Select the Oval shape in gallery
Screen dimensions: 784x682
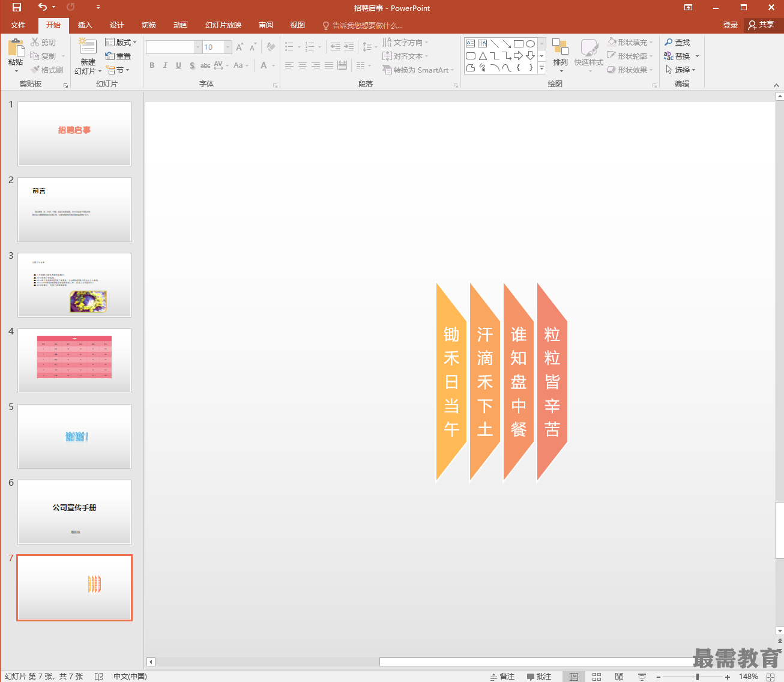click(530, 44)
